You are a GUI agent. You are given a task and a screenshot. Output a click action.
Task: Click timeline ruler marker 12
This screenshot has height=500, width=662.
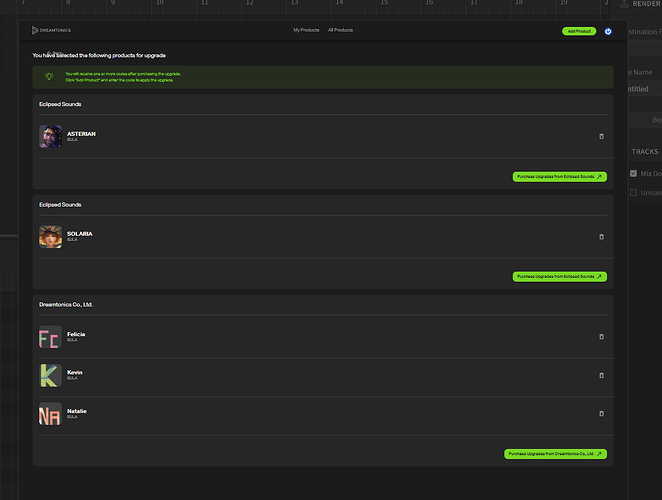250,3
